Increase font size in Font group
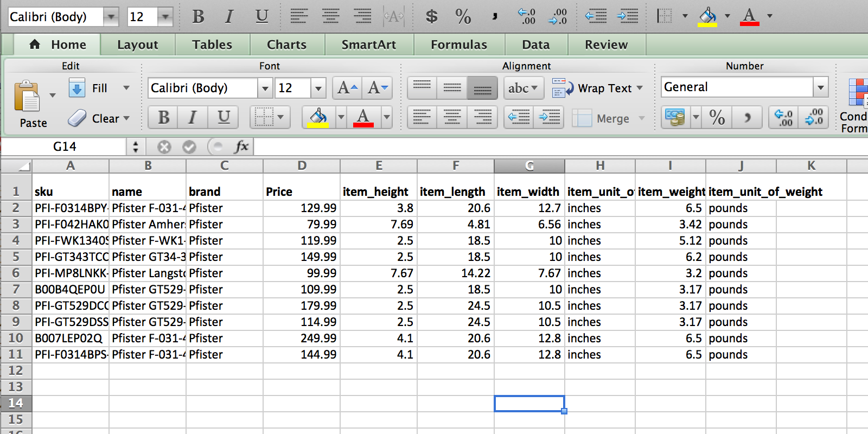This screenshot has width=868, height=434. click(347, 88)
